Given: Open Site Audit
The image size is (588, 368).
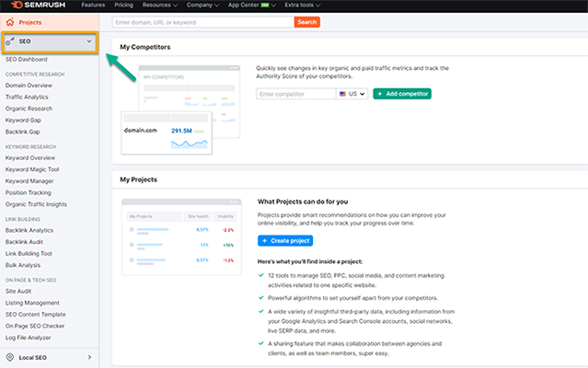Looking at the screenshot, I should 18,291.
